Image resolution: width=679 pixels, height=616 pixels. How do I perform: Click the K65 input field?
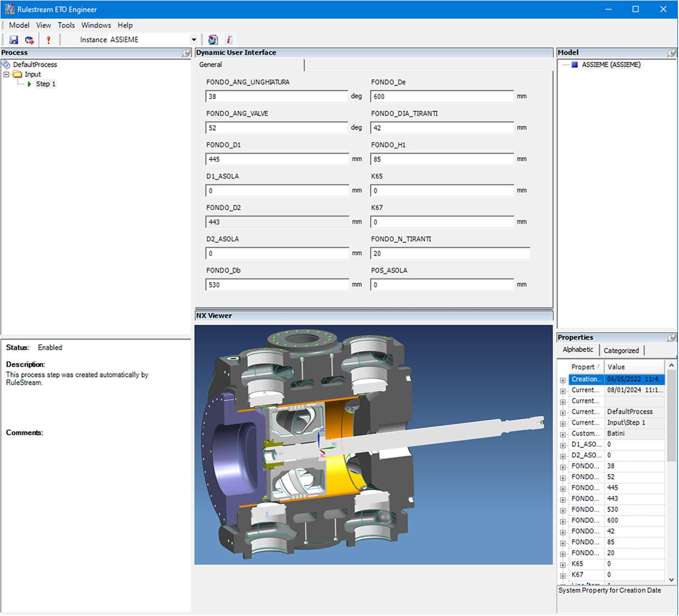(442, 190)
